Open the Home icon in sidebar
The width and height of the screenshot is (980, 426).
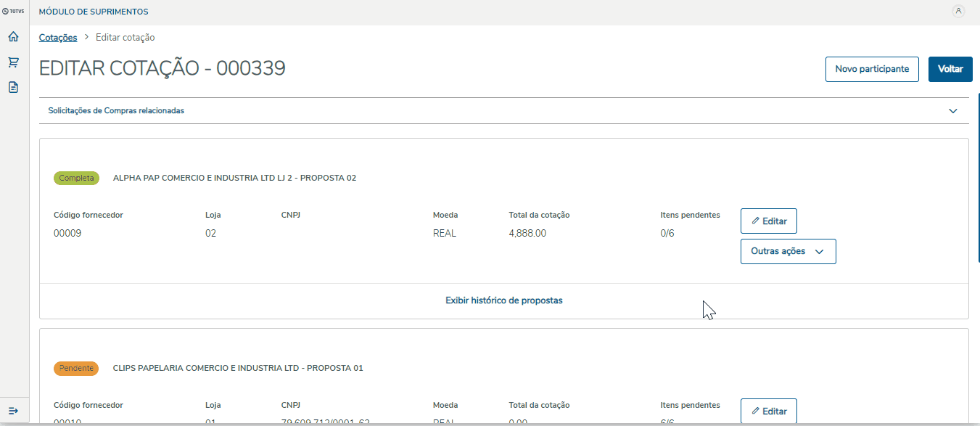(x=13, y=37)
